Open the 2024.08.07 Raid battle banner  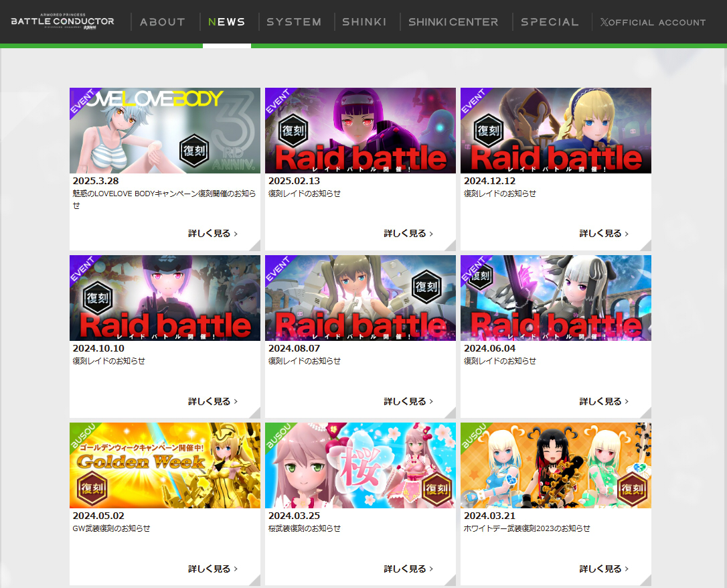pyautogui.click(x=360, y=298)
